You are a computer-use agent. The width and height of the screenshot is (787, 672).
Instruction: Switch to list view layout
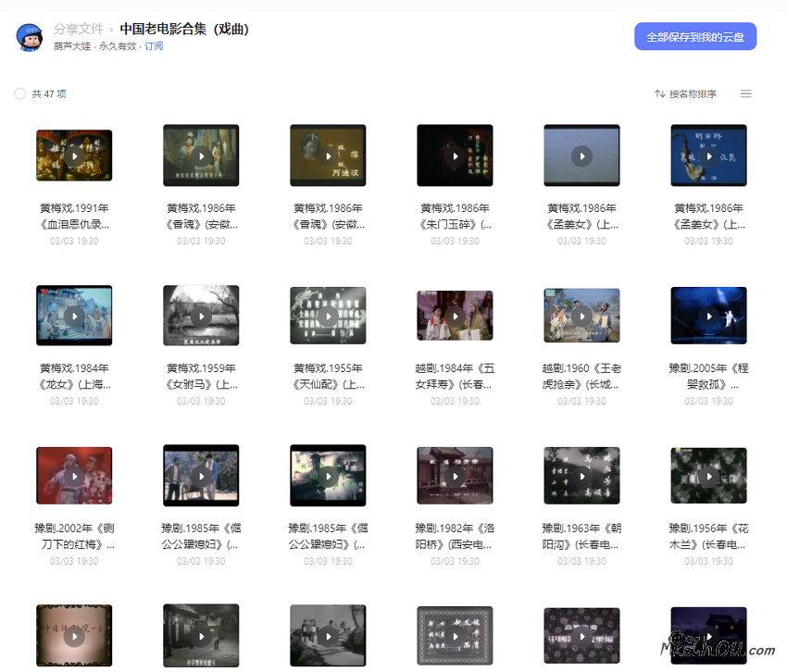(x=746, y=93)
